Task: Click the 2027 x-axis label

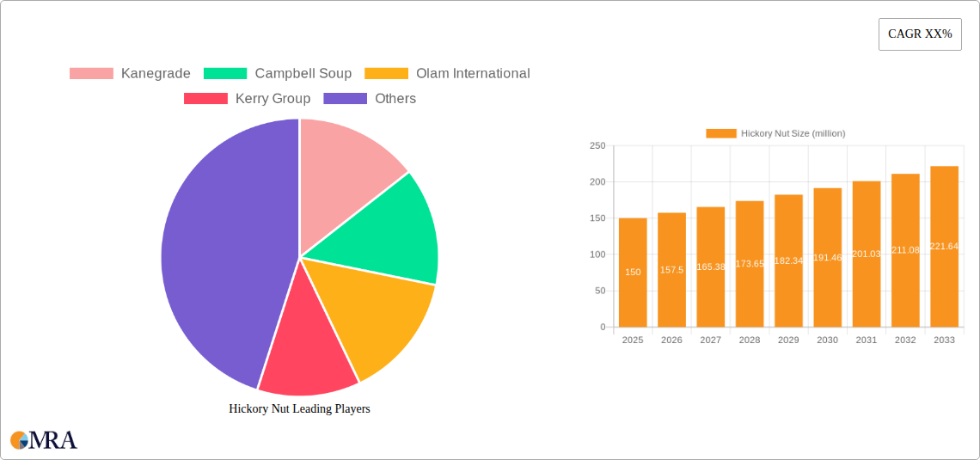Action: [711, 340]
